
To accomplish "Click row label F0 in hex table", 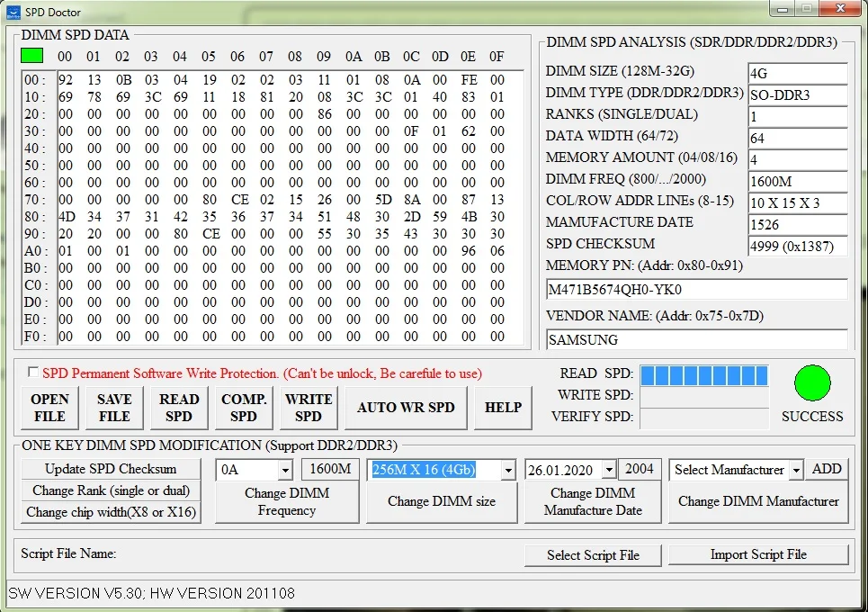I will point(35,337).
